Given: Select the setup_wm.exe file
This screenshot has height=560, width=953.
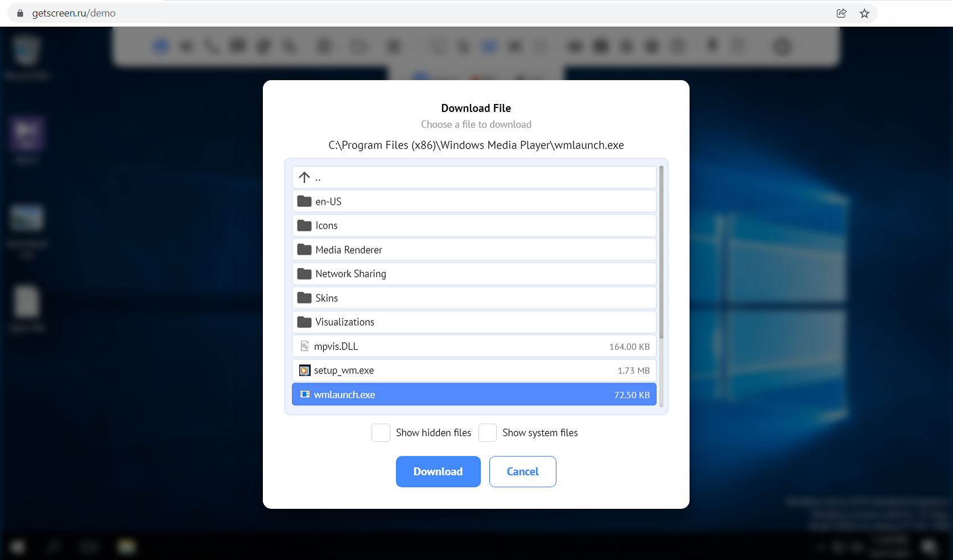Looking at the screenshot, I should [x=474, y=370].
